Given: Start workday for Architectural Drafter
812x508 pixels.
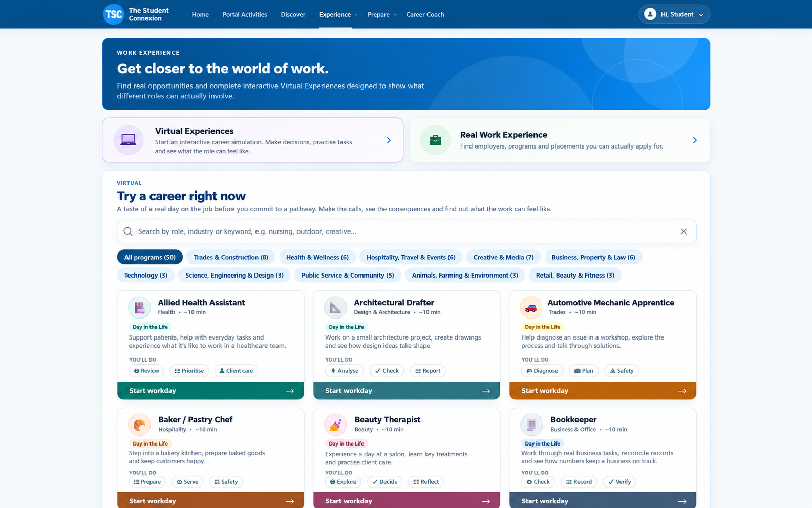Looking at the screenshot, I should pos(407,391).
